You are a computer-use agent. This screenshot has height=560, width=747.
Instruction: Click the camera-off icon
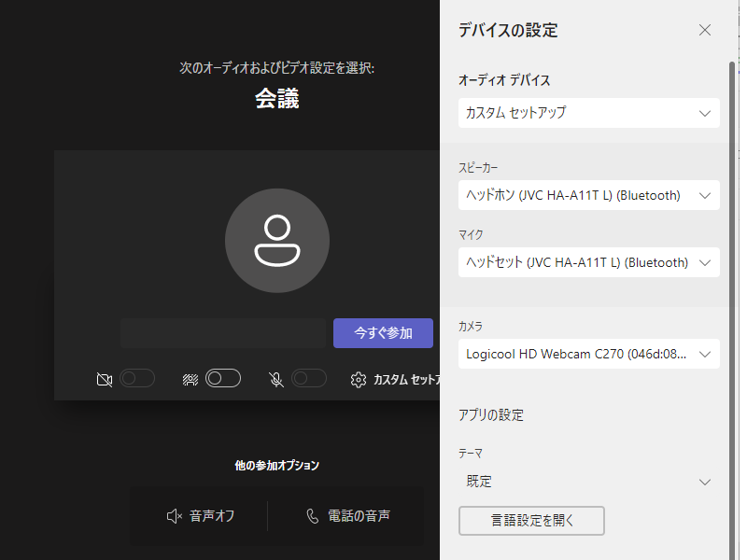pos(105,380)
